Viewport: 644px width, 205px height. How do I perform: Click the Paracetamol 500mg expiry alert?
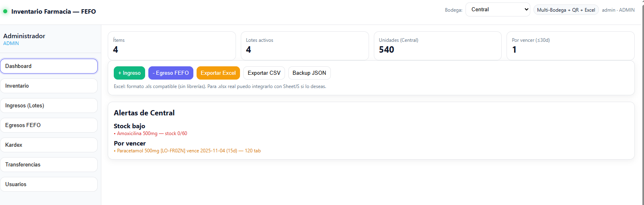click(189, 151)
